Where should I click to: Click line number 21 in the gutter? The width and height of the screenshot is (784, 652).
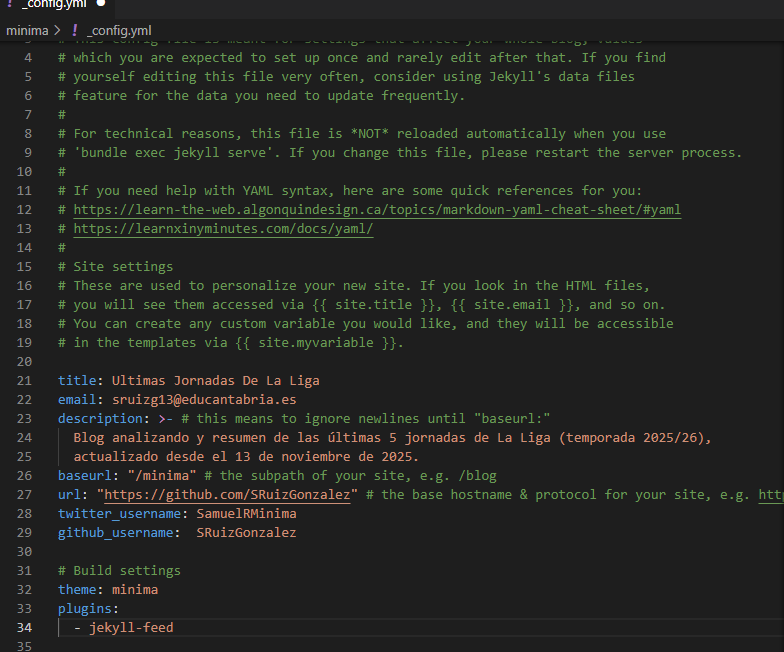tap(25, 381)
